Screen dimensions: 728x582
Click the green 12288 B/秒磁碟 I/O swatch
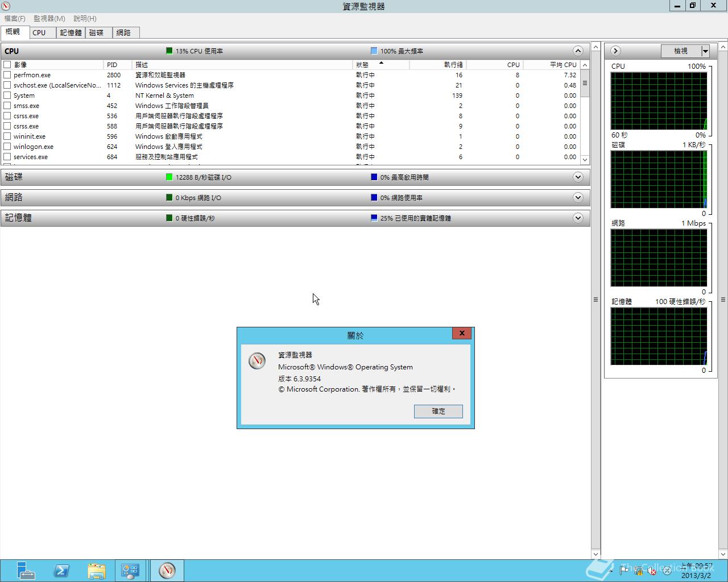pyautogui.click(x=169, y=177)
